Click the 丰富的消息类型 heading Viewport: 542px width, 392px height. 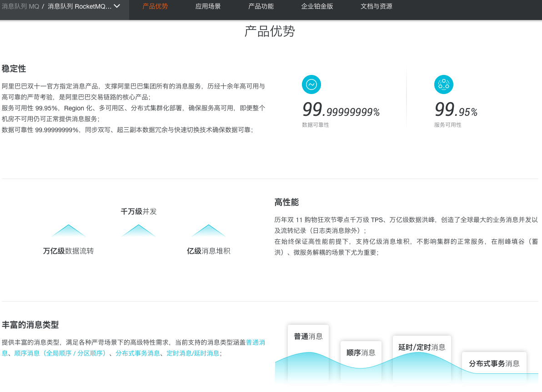pyautogui.click(x=30, y=325)
